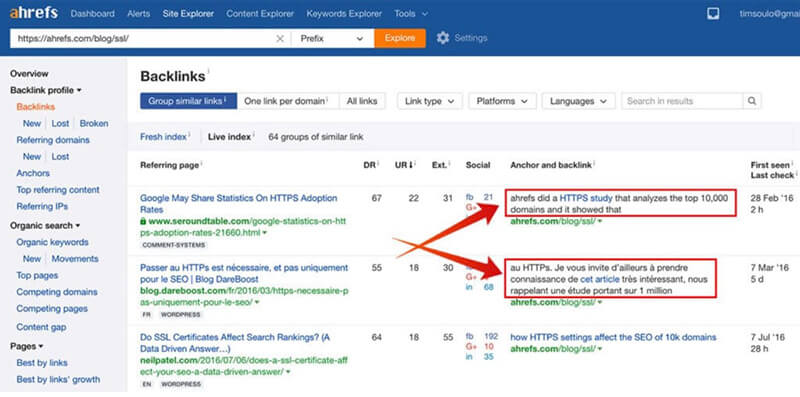Collapse the Backlink profile section
800x397 pixels.
46,90
